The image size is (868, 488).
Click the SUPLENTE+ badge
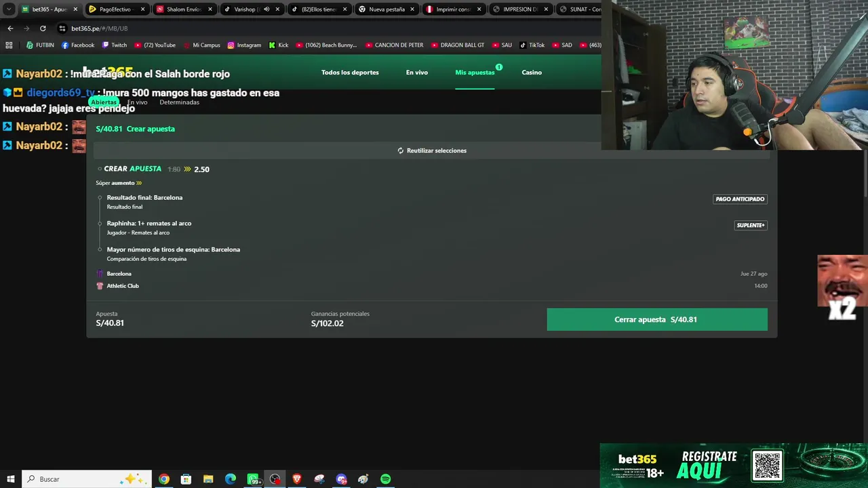[751, 225]
